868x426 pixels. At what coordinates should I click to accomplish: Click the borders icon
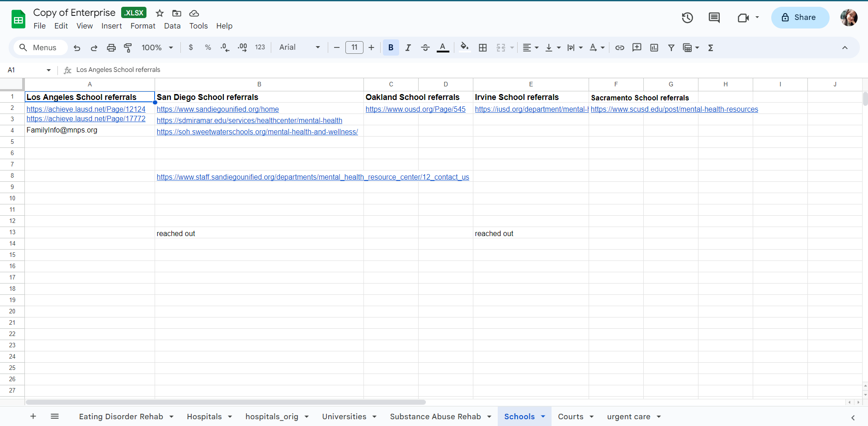click(x=482, y=47)
